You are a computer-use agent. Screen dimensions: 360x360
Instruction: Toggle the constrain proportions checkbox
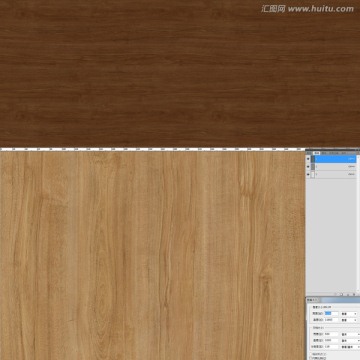click(310, 358)
